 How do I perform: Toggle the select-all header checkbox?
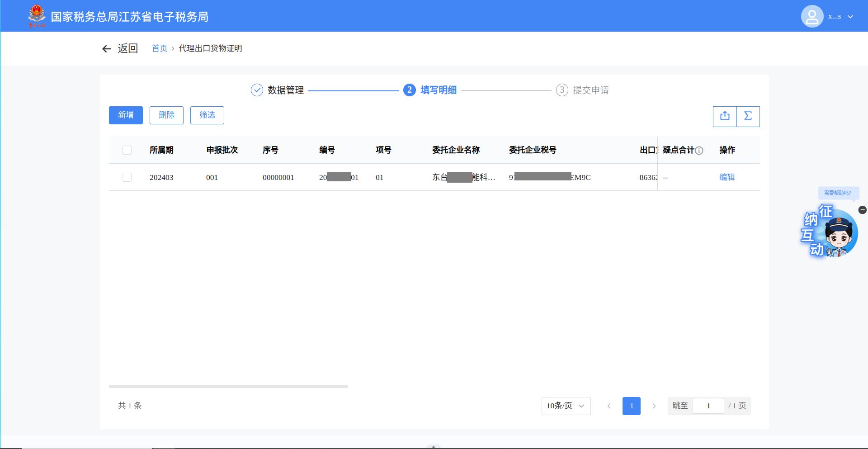click(x=127, y=150)
